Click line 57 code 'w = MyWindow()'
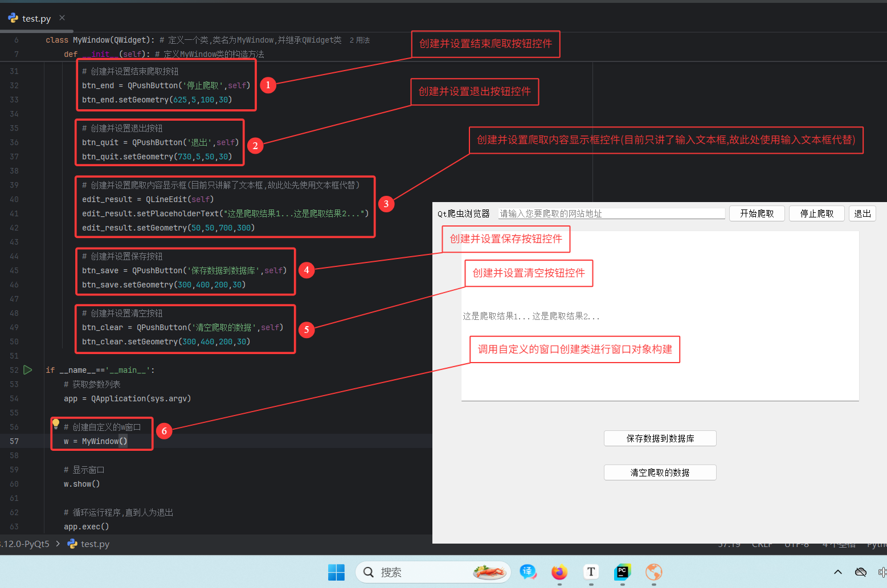Screen dimensions: 887x588 (x=96, y=441)
